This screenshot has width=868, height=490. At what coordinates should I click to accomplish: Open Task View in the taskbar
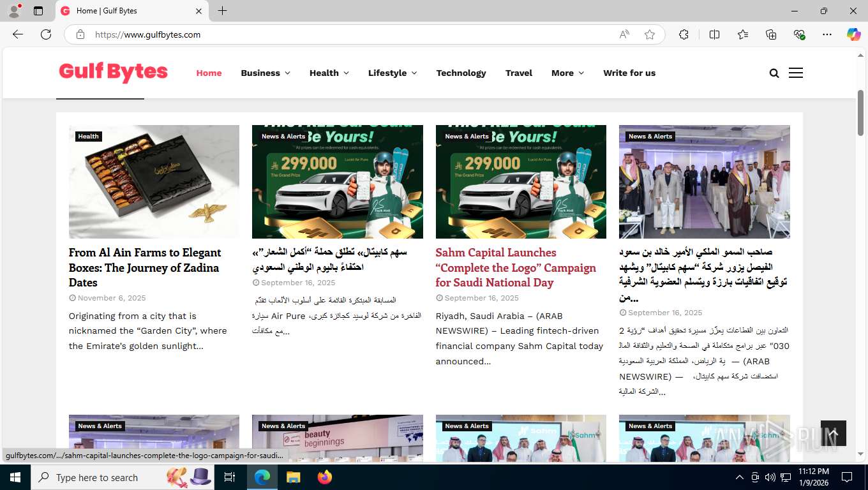coord(230,477)
